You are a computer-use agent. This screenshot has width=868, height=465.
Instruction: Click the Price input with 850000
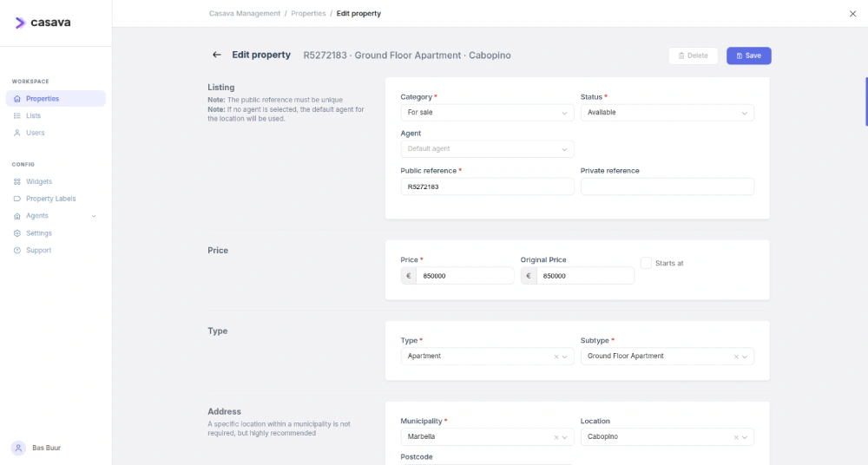click(464, 276)
